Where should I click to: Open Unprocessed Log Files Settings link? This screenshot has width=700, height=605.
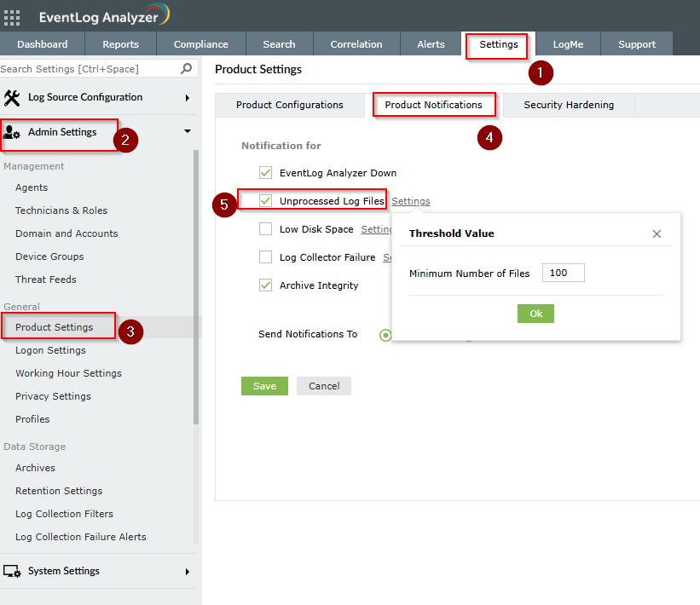click(411, 201)
